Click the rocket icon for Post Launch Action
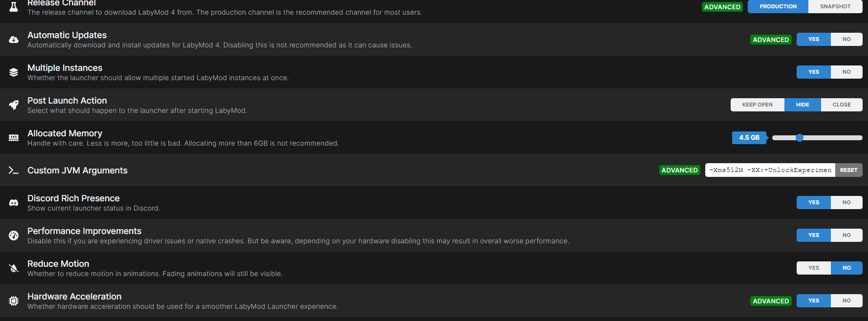The height and width of the screenshot is (321, 868). click(14, 105)
